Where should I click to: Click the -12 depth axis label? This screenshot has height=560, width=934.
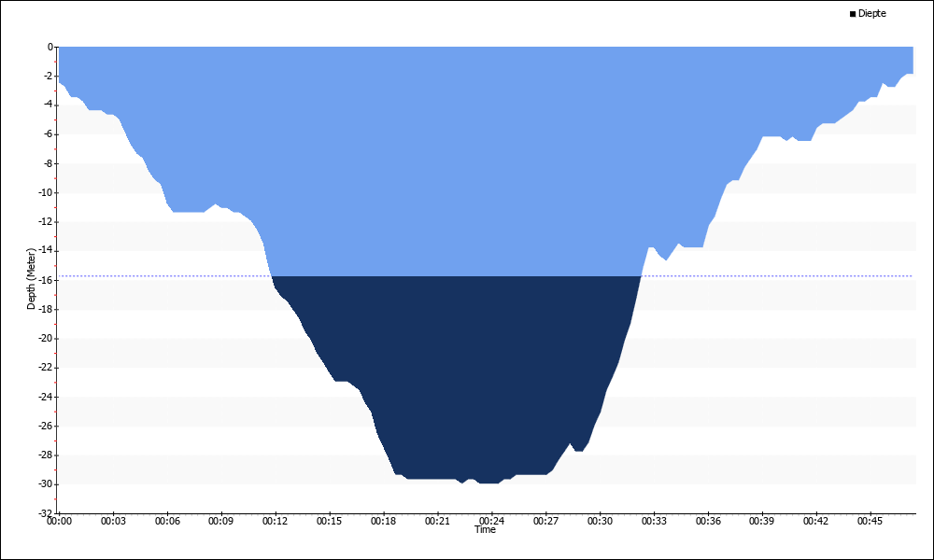point(47,221)
